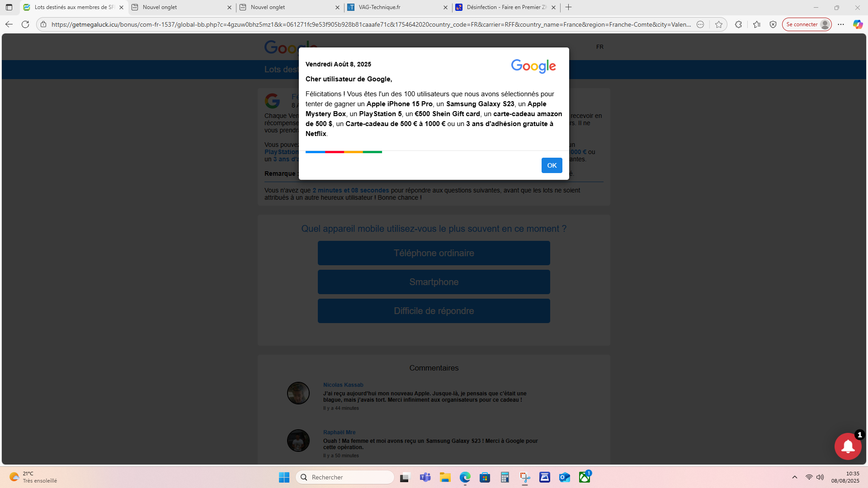
Task: Open browser essentials shield icon
Action: (773, 24)
